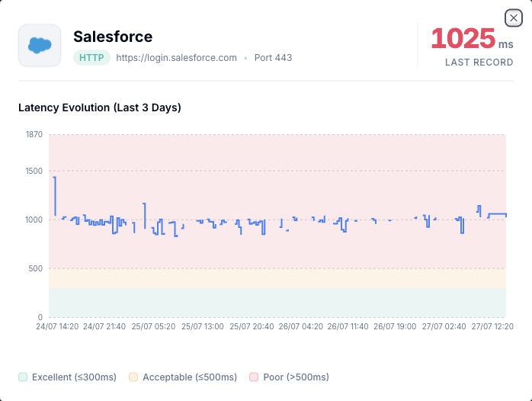Image resolution: width=532 pixels, height=401 pixels.
Task: Click the latency spike near 25/07 05:20
Action: point(145,216)
